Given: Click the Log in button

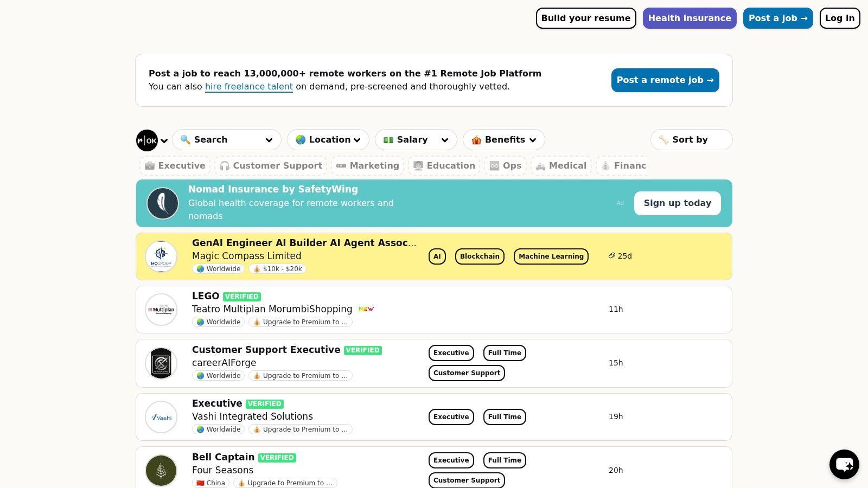Looking at the screenshot, I should 840,18.
